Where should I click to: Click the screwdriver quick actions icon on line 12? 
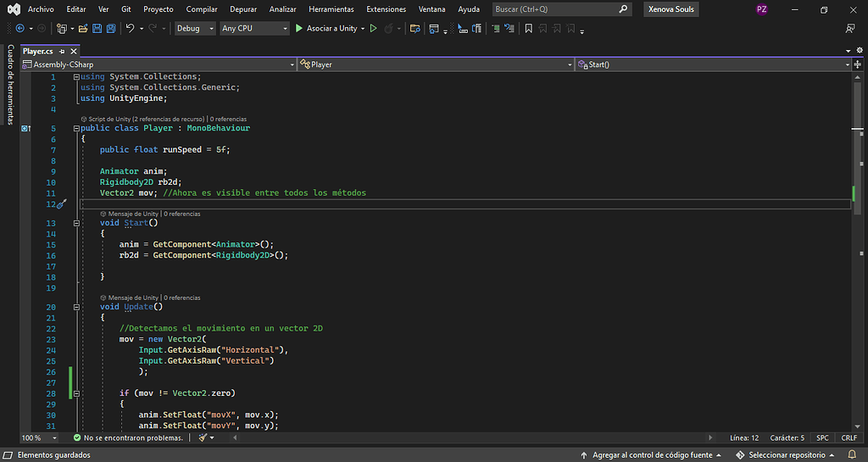(61, 204)
